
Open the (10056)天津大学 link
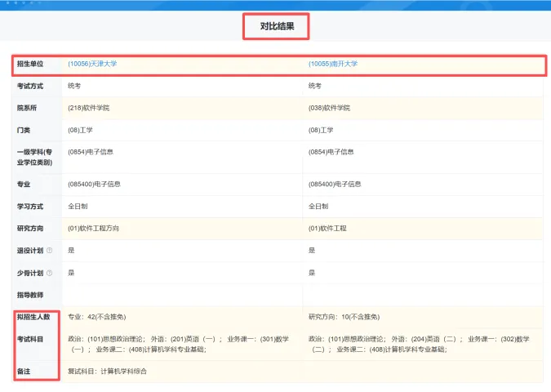click(x=92, y=64)
